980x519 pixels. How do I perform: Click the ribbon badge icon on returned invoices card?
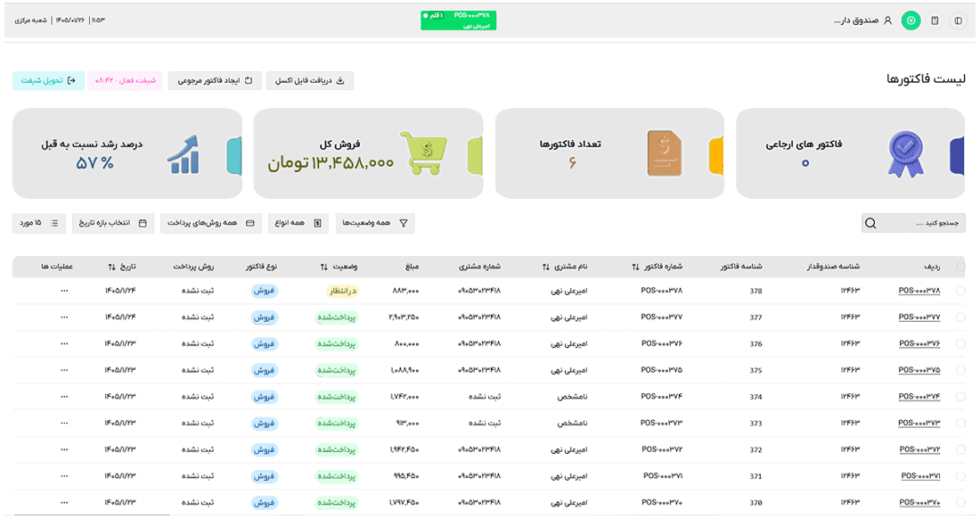click(x=905, y=153)
